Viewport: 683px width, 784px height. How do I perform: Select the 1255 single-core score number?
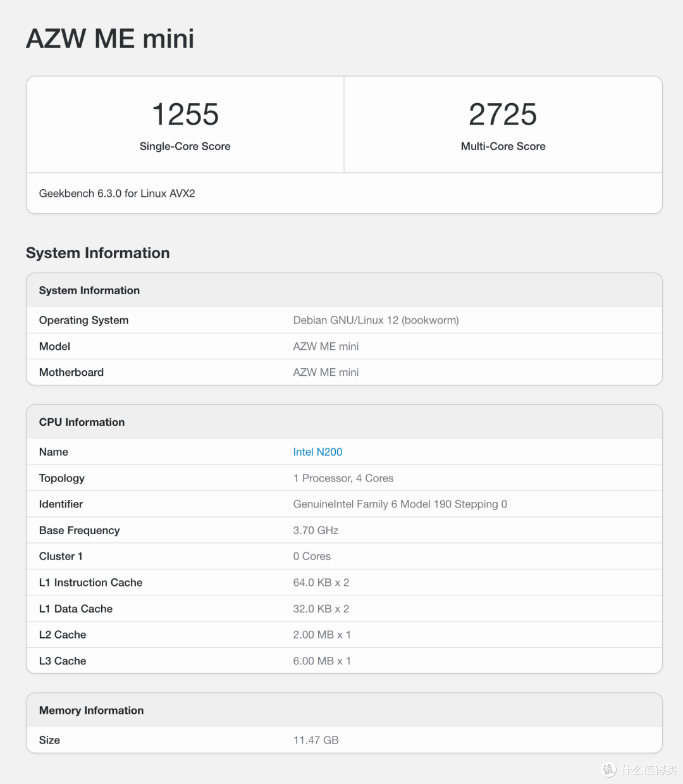[x=185, y=115]
